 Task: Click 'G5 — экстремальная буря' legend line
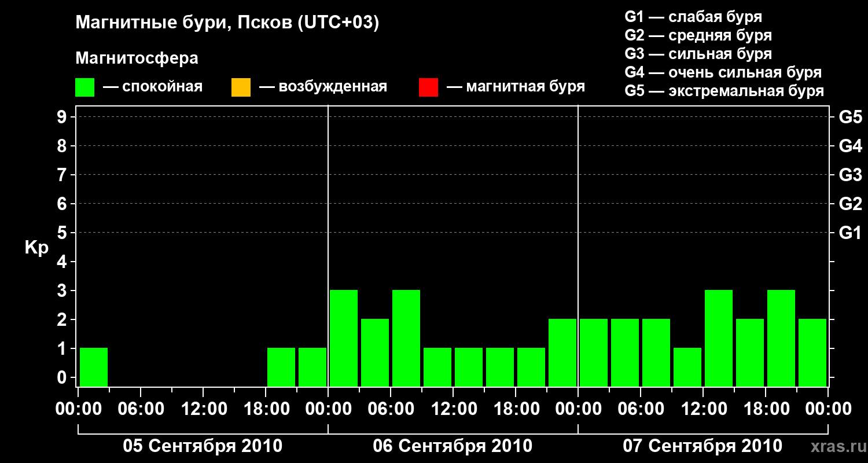[724, 91]
